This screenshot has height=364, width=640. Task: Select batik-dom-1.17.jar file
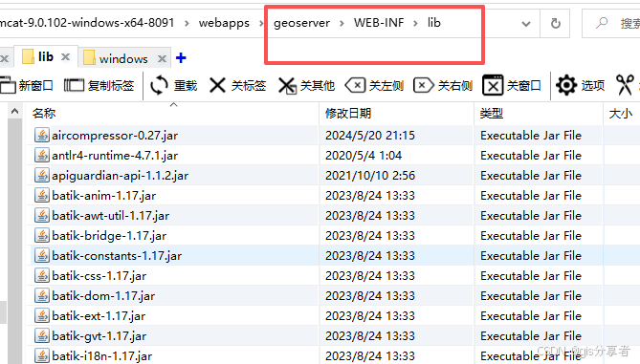point(103,296)
